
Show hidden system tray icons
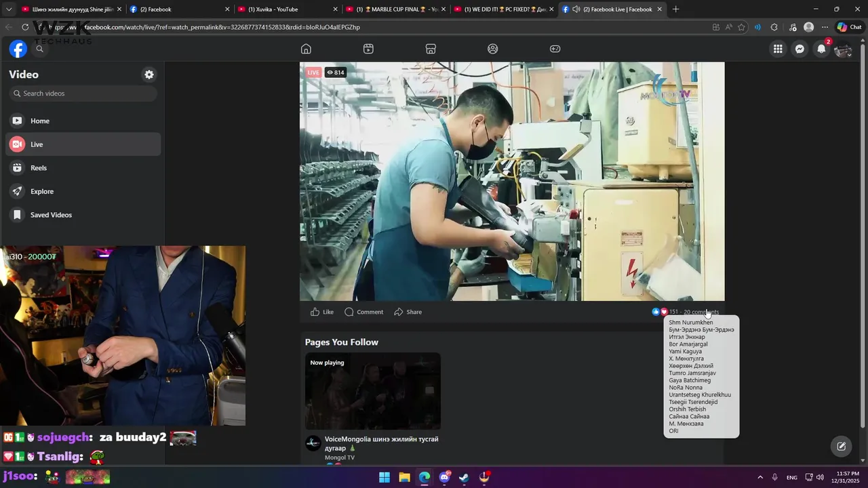click(760, 477)
